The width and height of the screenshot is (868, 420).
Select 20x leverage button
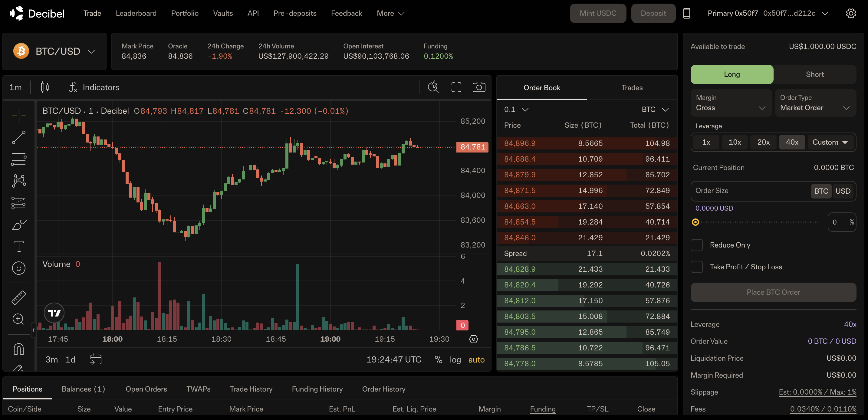pos(763,142)
